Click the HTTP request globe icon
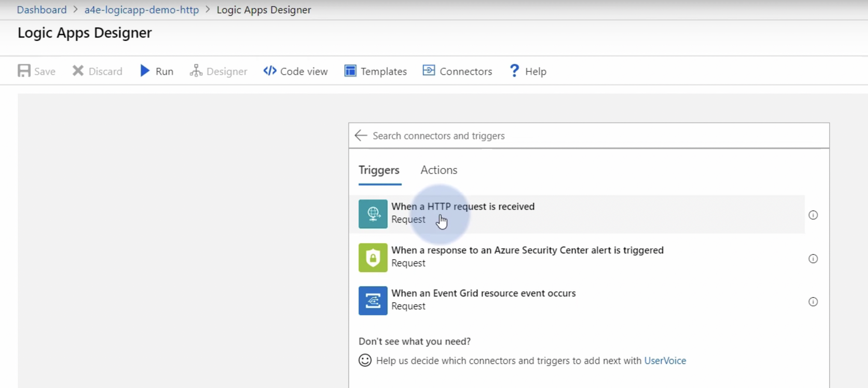This screenshot has height=388, width=868. [x=373, y=214]
